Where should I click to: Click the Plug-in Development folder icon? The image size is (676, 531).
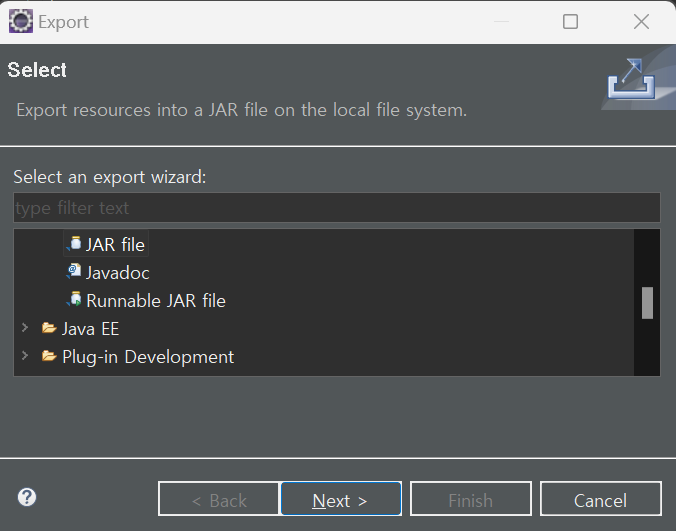tap(49, 356)
